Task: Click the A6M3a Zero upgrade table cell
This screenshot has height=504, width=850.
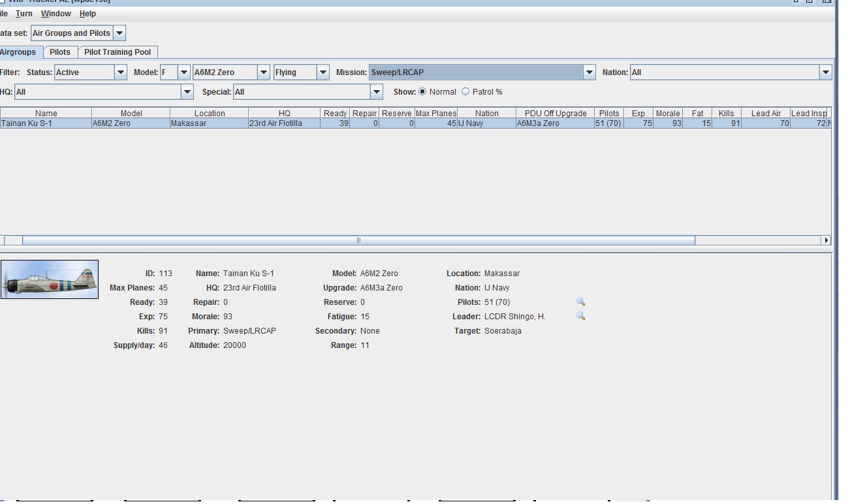Action: tap(556, 123)
